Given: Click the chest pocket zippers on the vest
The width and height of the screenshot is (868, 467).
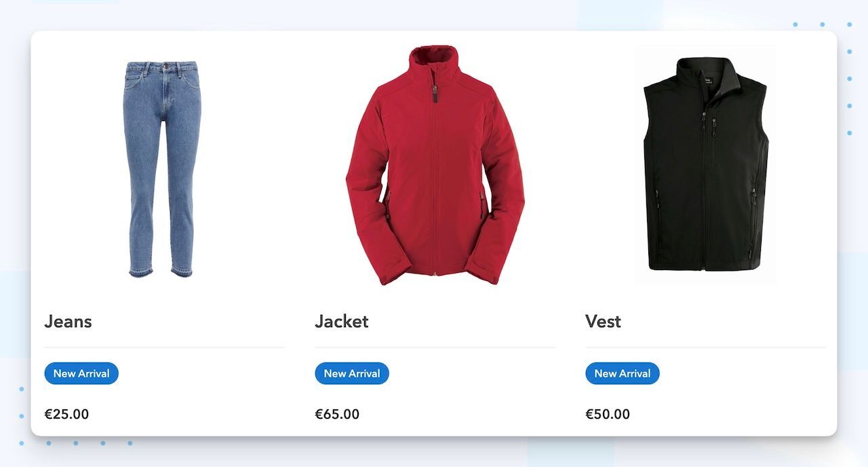Looking at the screenshot, I should coord(709,122).
